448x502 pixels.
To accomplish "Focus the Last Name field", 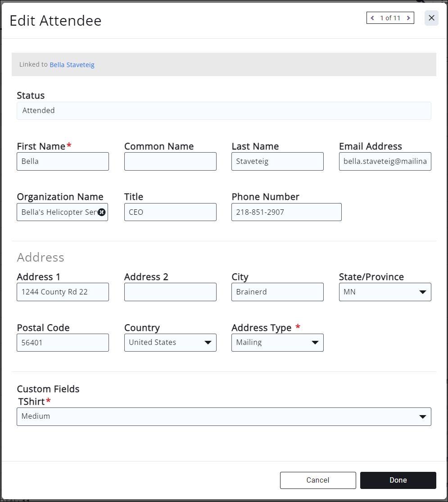I will (x=277, y=161).
